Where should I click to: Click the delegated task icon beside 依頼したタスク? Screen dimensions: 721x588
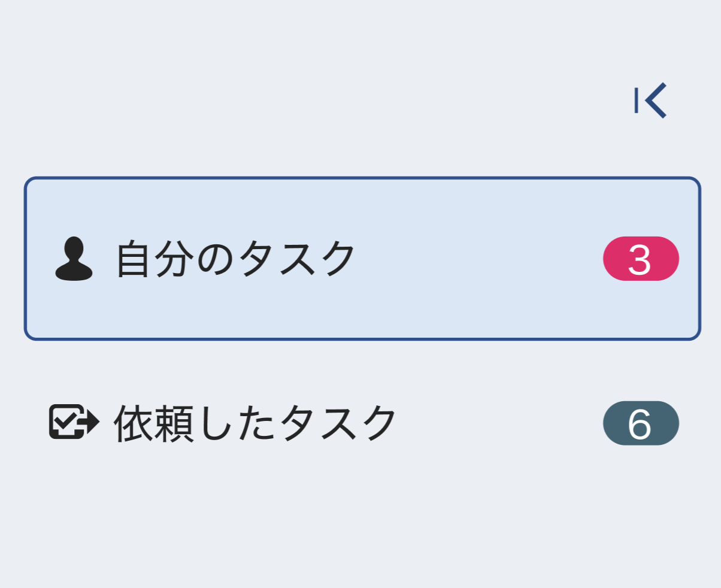coord(74,422)
